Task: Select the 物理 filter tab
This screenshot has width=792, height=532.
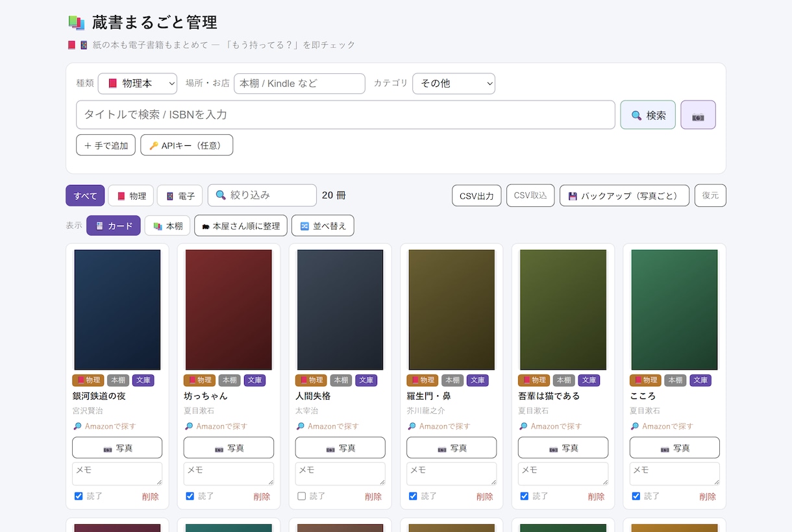Action: click(131, 196)
